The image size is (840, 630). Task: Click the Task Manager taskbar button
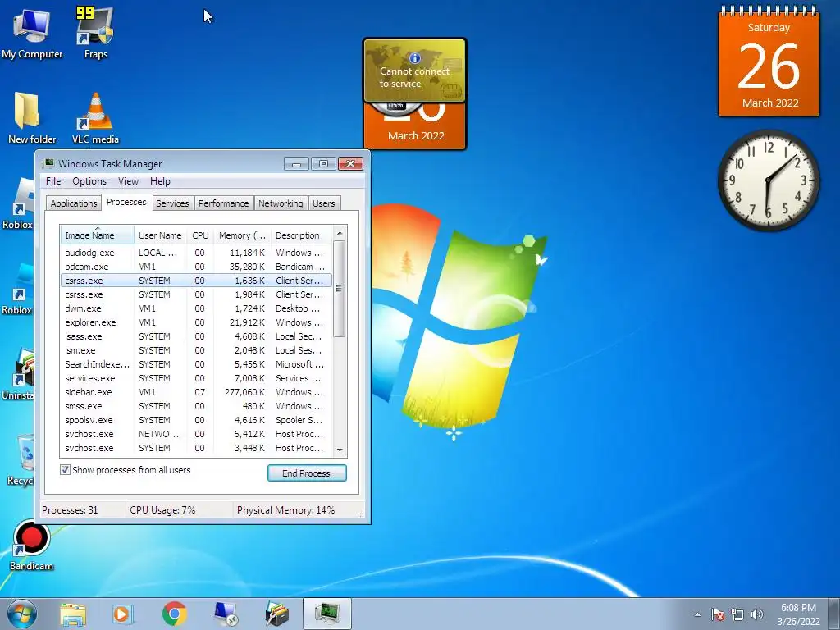(327, 614)
